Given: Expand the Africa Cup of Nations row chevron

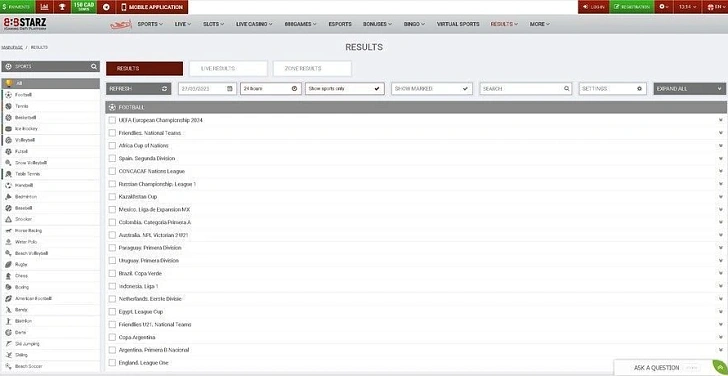Looking at the screenshot, I should (x=721, y=146).
